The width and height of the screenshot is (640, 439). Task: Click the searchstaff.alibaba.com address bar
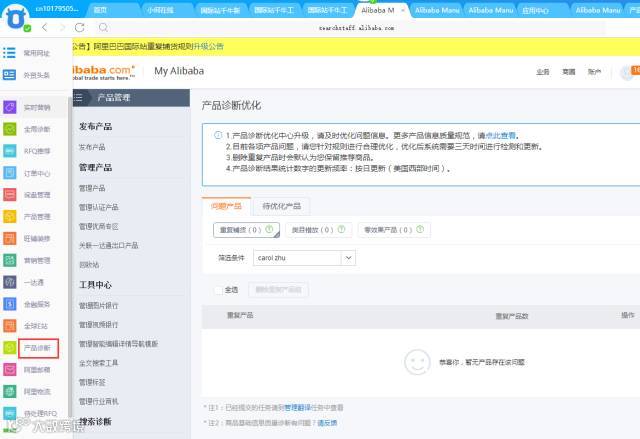pos(356,28)
